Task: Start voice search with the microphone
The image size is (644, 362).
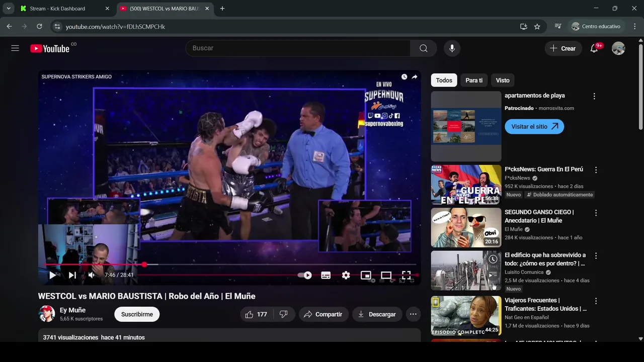Action: tap(452, 48)
